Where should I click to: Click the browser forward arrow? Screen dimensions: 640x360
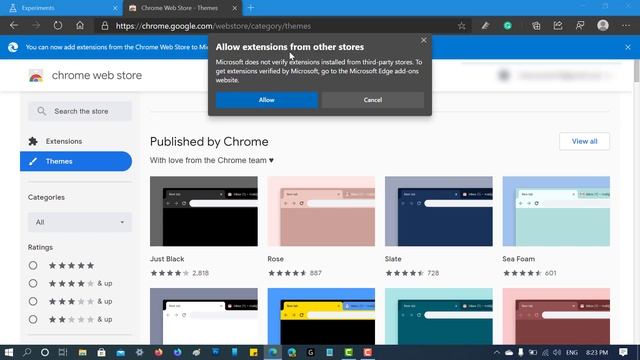tap(36, 26)
